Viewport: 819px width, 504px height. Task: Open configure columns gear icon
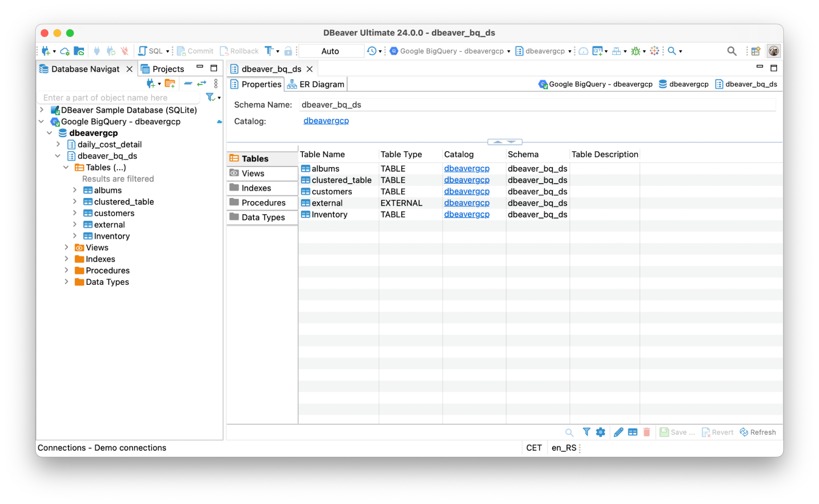pos(601,432)
